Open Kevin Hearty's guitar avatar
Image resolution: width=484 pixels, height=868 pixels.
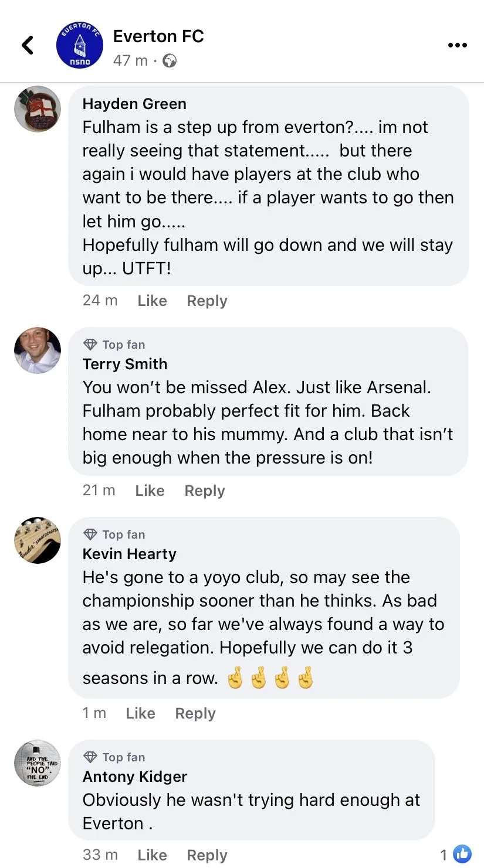click(38, 540)
